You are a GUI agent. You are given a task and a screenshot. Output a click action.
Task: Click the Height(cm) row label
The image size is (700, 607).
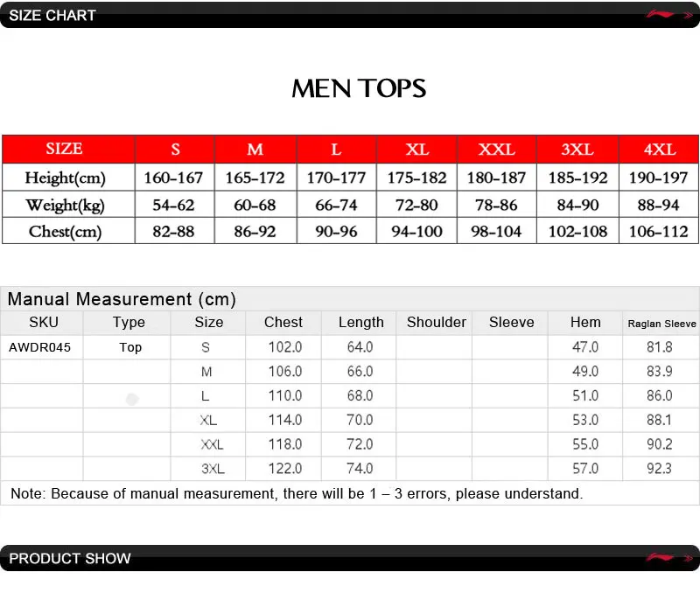[65, 178]
